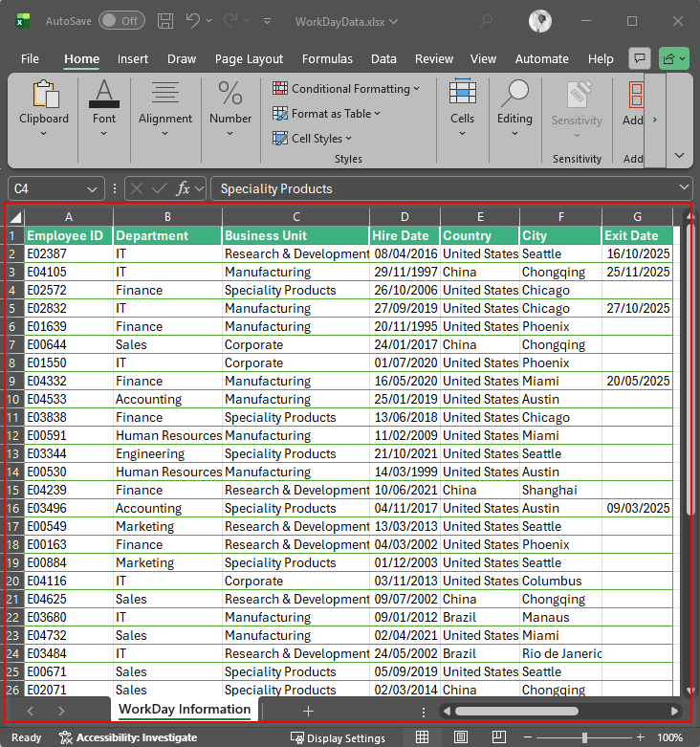Click the Search magnifier in title bar
The width and height of the screenshot is (700, 747).
pyautogui.click(x=486, y=21)
